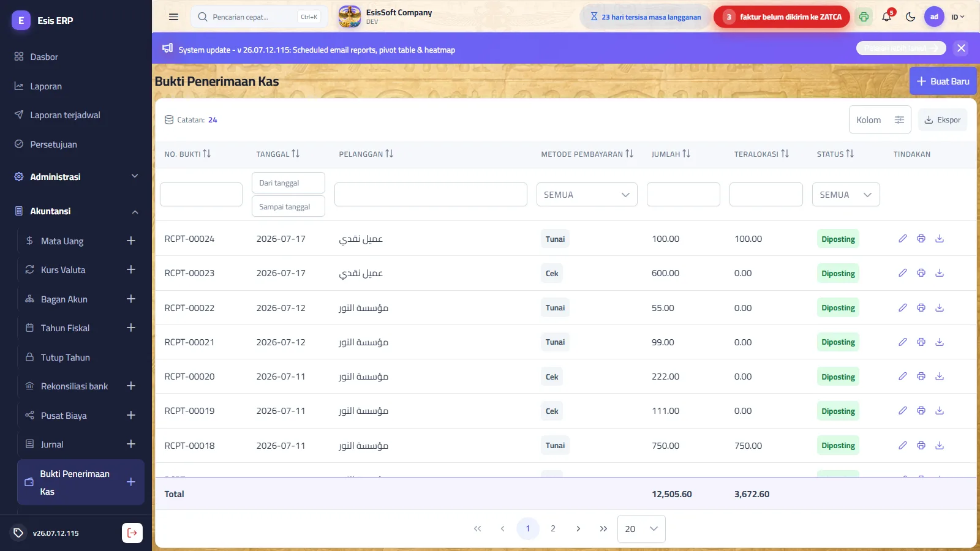
Task: Go to next page with arrow
Action: pyautogui.click(x=578, y=528)
